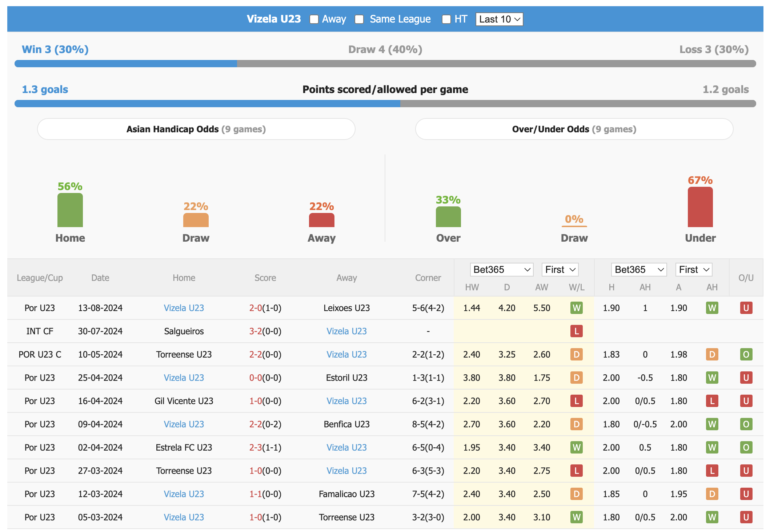This screenshot has width=770, height=532.
Task: Click the U badge in Famalicao U23 row
Action: point(746,494)
